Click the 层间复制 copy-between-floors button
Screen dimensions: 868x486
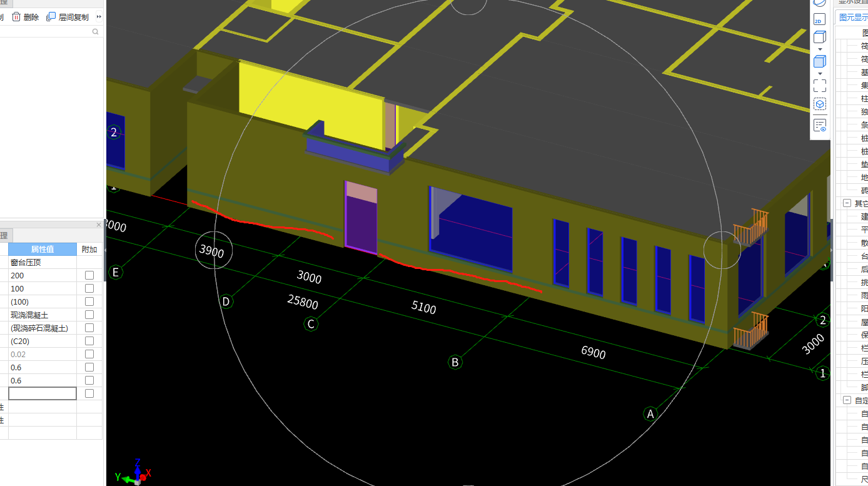point(68,17)
